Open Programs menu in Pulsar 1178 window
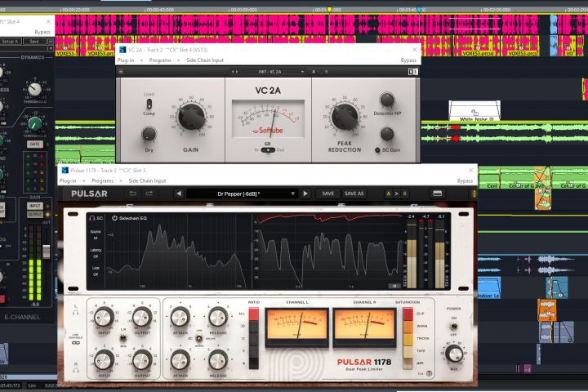Image resolution: width=588 pixels, height=392 pixels. 102,180
